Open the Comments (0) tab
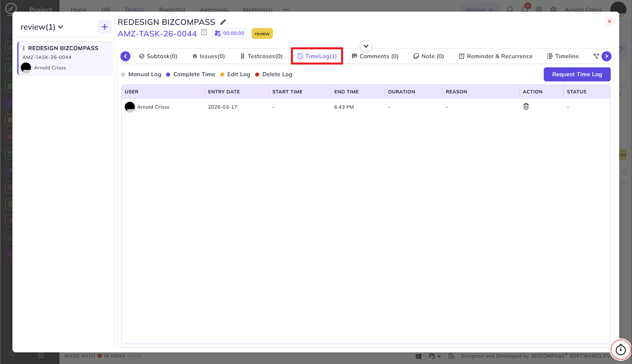This screenshot has width=632, height=364. [375, 56]
